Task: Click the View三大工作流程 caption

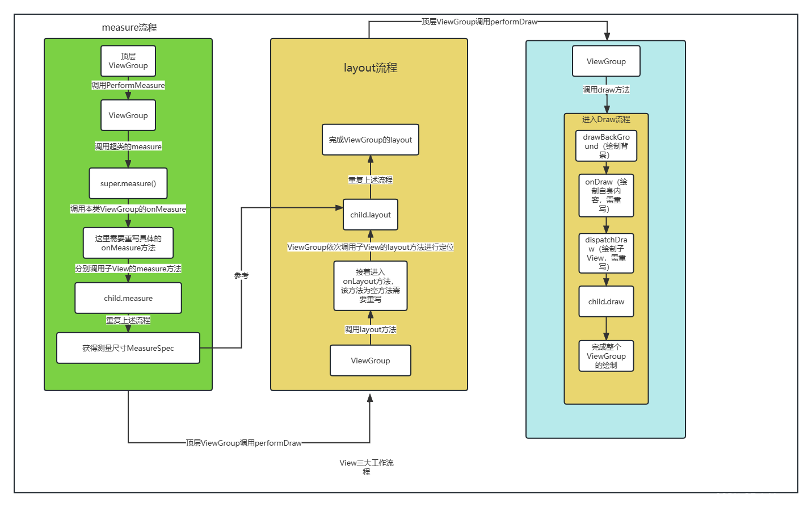Action: (x=367, y=467)
